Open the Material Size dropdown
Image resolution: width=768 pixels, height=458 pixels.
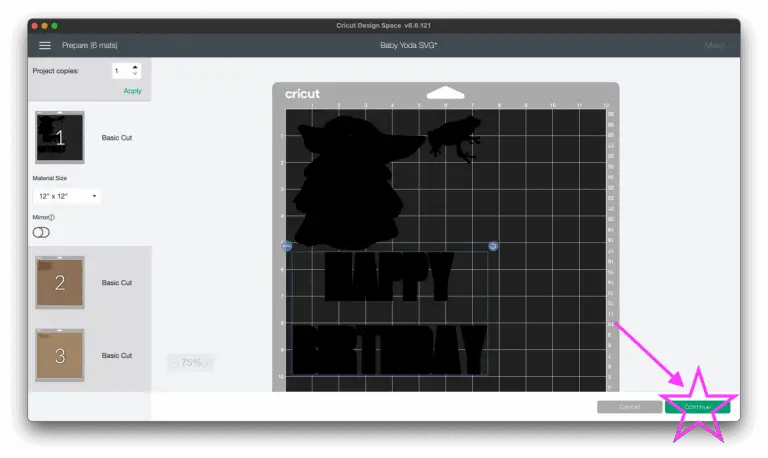tap(67, 196)
